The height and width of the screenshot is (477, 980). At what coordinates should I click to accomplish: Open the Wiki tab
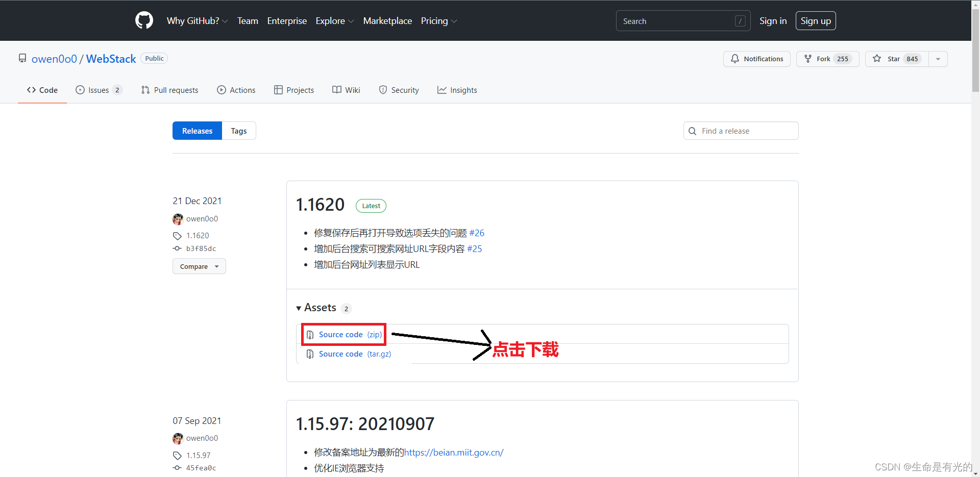(346, 90)
